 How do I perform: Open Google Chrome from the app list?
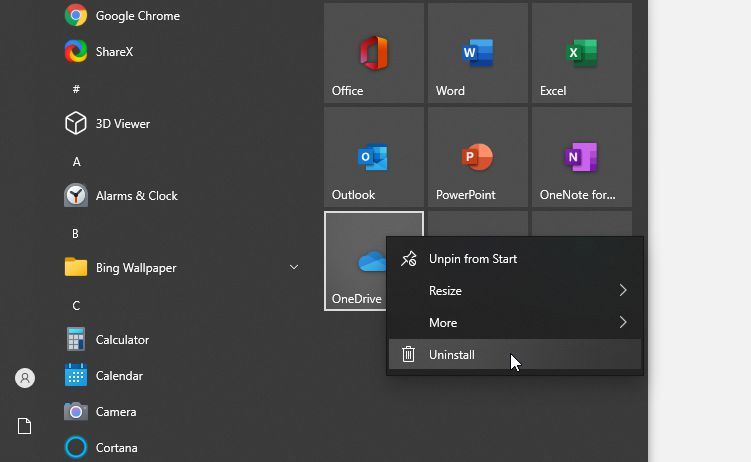coord(137,16)
